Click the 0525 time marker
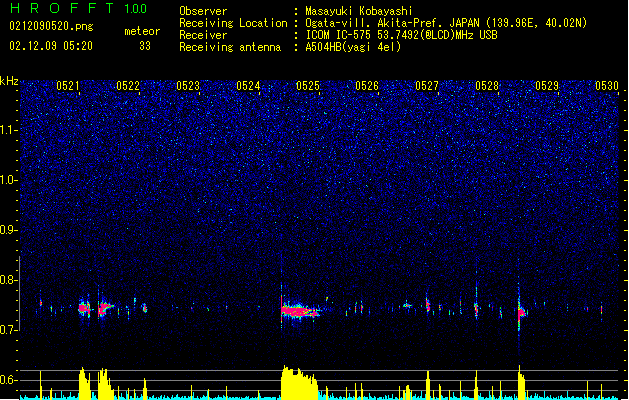The height and width of the screenshot is (400, 629). 308,85
